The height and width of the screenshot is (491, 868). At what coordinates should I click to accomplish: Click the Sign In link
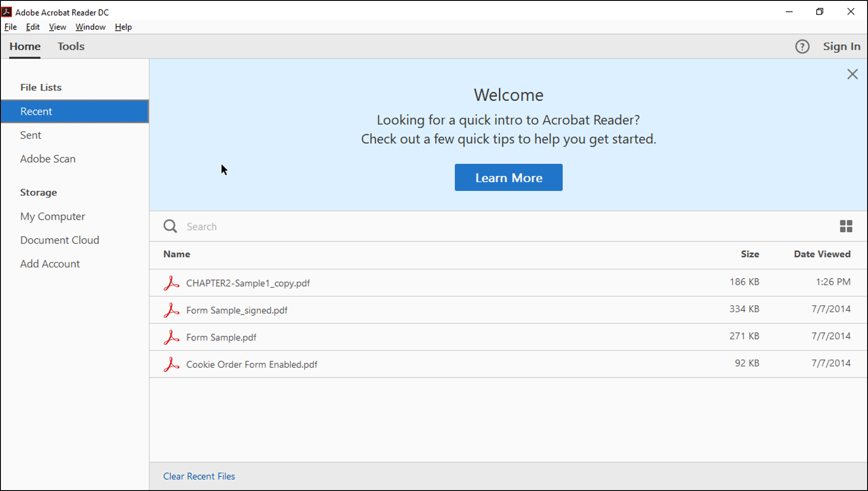tap(842, 46)
